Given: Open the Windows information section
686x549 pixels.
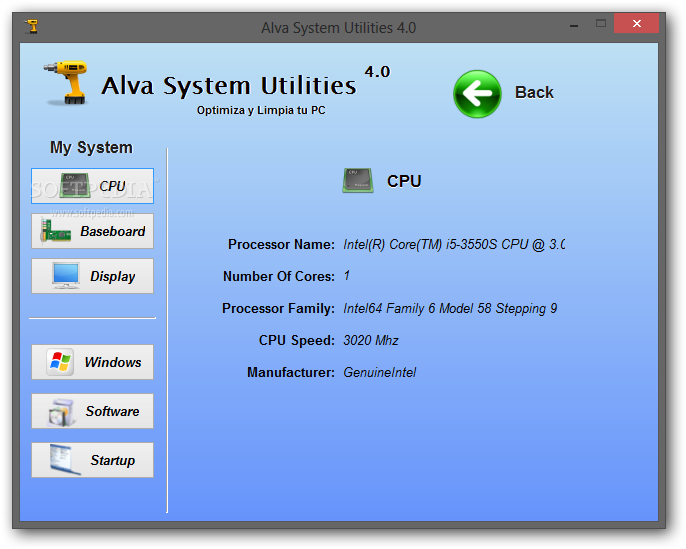Looking at the screenshot, I should pos(92,362).
